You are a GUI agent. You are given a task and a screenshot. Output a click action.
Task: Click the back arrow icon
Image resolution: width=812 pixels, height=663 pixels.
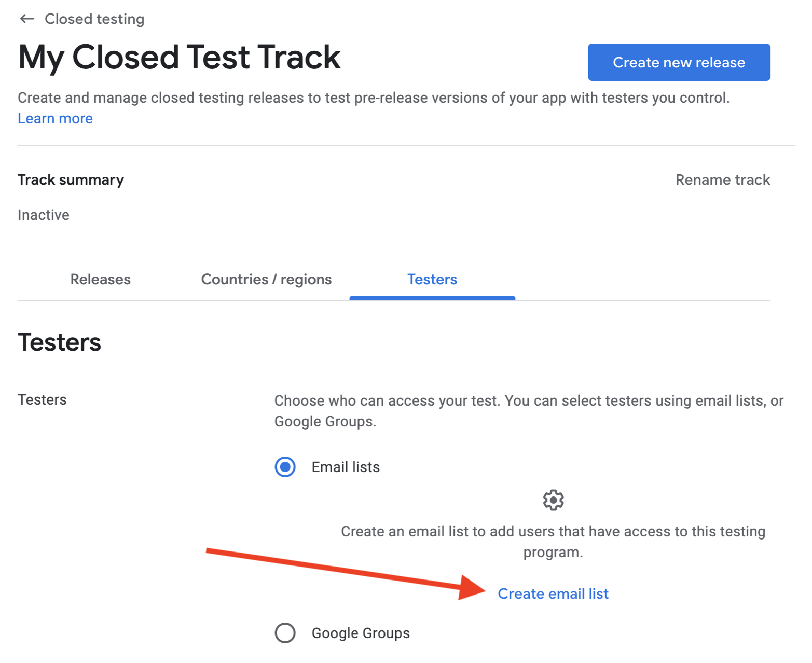click(26, 19)
